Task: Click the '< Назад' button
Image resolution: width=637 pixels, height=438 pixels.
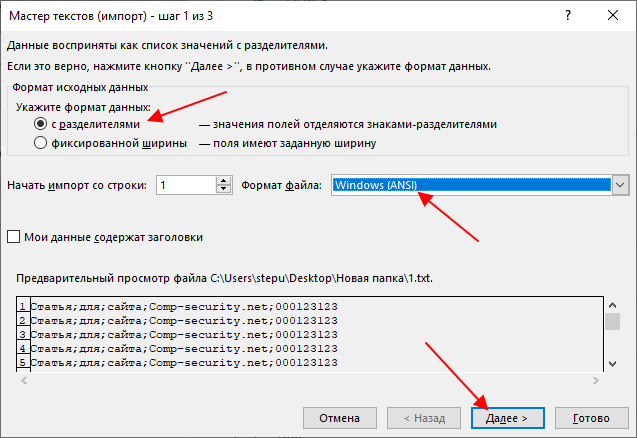Action: point(424,418)
